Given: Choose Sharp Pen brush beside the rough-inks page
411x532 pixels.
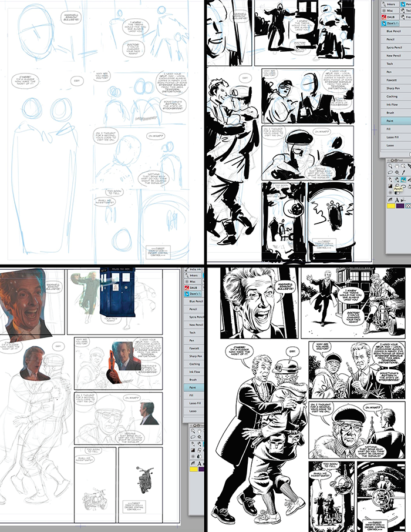Looking at the screenshot, I should click(x=395, y=88).
